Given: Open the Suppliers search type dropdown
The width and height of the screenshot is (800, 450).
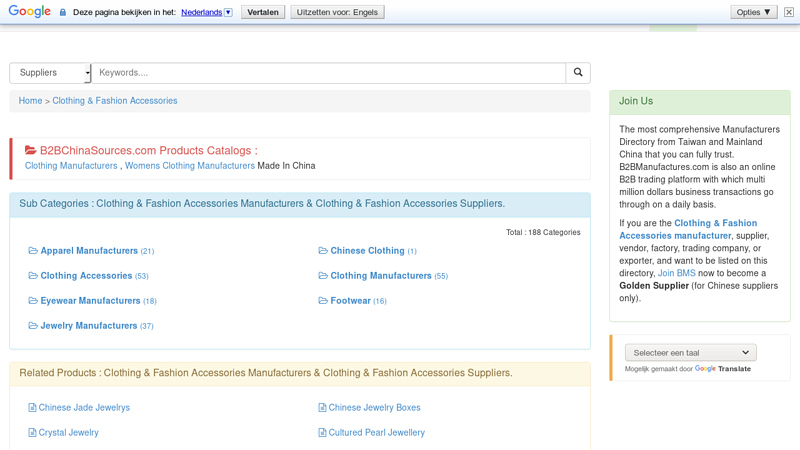Looking at the screenshot, I should pyautogui.click(x=50, y=72).
